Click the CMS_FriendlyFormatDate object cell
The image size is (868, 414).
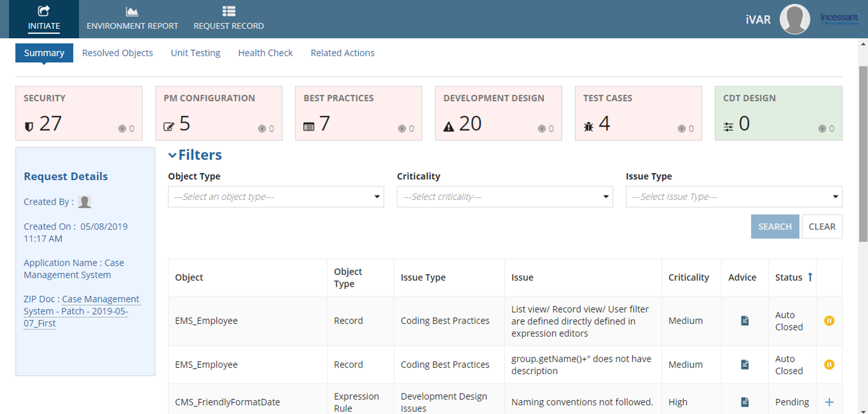(x=227, y=402)
